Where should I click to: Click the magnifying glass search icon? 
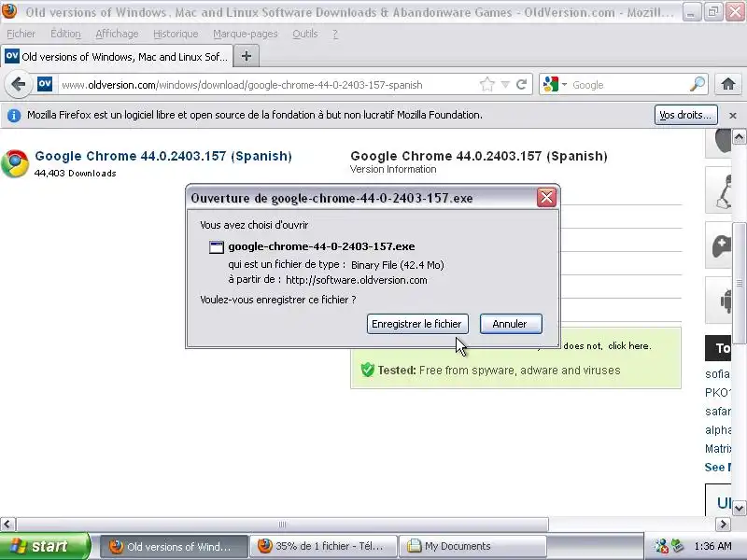697,84
